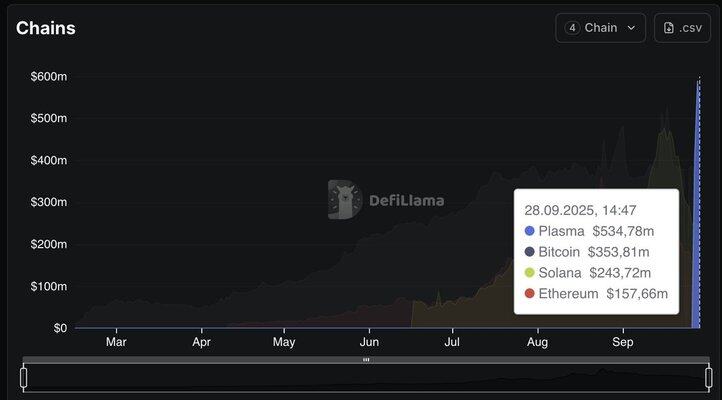722x400 pixels.
Task: Click the Solana $243,72m tooltip value
Action: tap(620, 272)
